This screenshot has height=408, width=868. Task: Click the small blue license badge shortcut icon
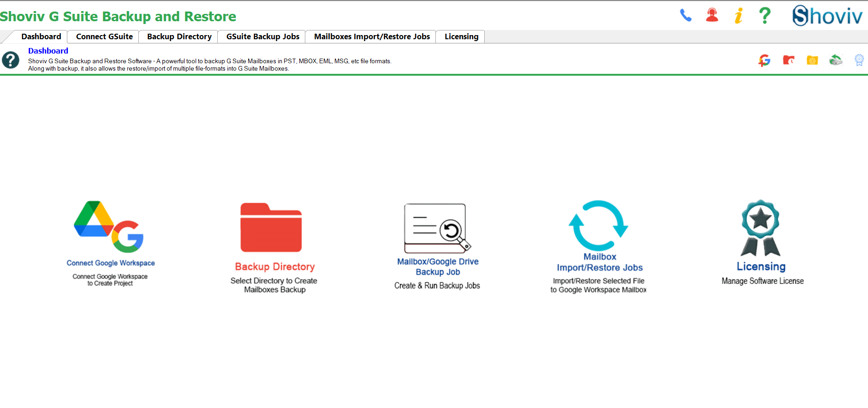point(859,60)
